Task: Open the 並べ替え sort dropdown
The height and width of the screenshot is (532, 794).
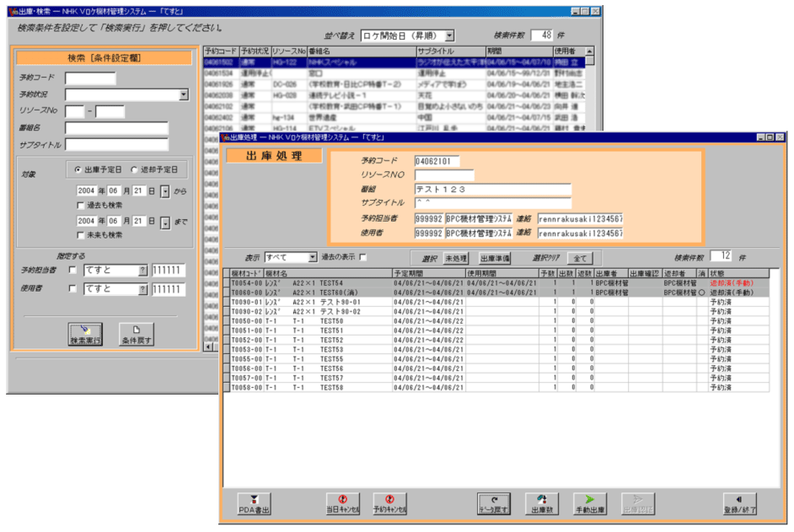Action: tap(449, 35)
